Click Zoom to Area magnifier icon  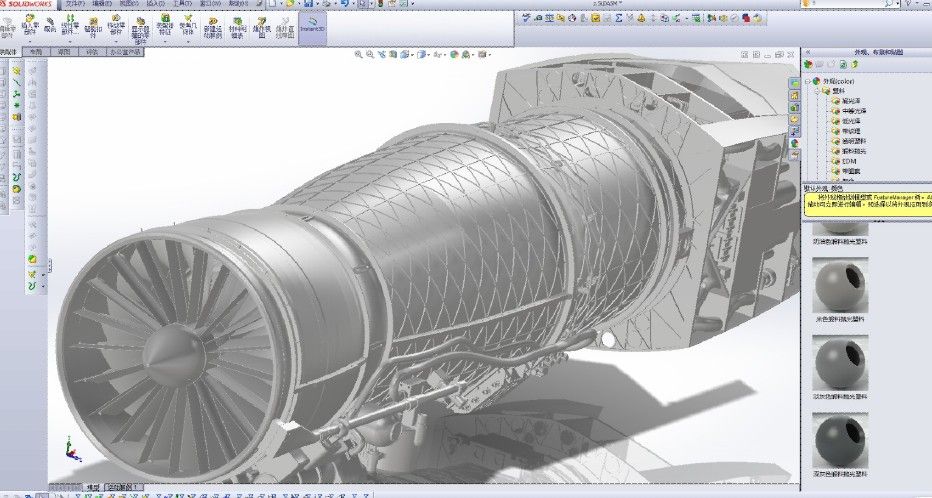pos(370,55)
